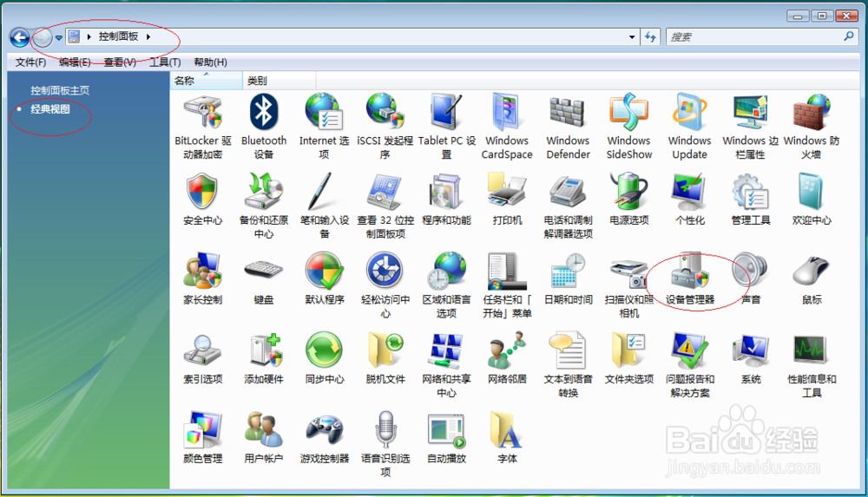The image size is (868, 497).
Task: Open 笔和输入设备 icon
Action: point(322,192)
